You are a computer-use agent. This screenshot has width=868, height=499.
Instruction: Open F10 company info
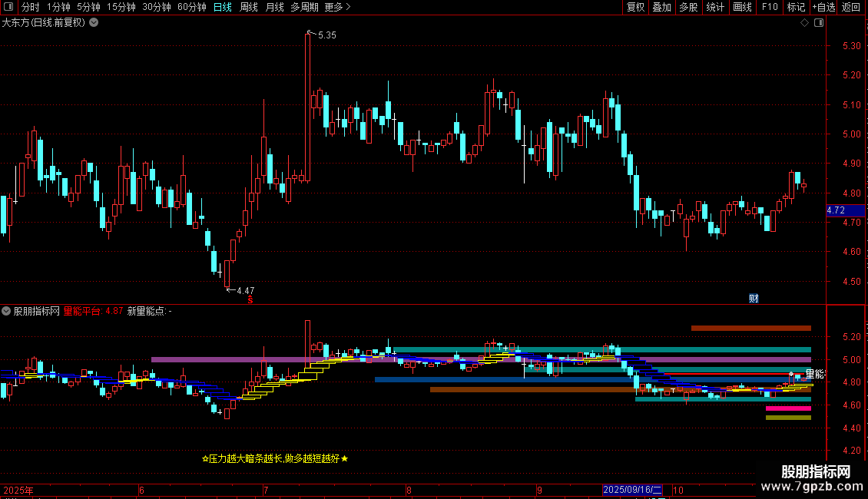pyautogui.click(x=770, y=7)
